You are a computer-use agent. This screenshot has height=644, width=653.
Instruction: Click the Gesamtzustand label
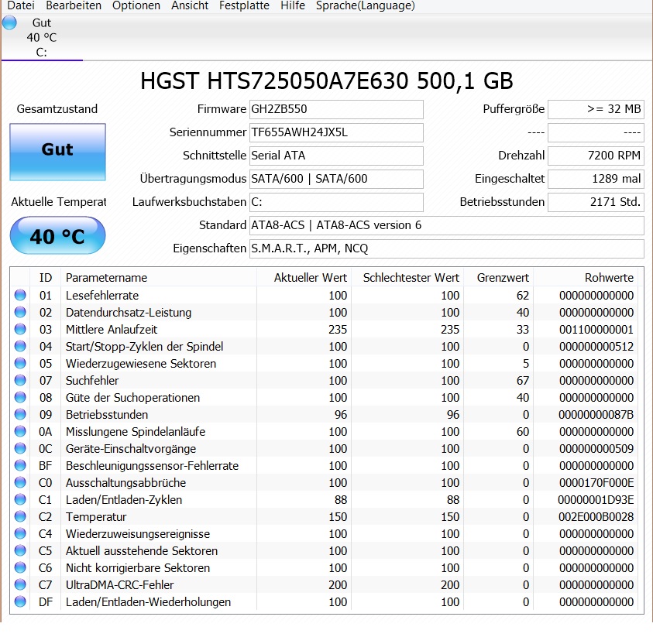pos(57,109)
